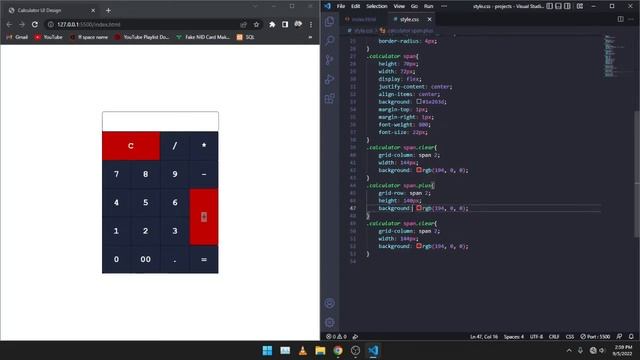Viewport: 640px width, 360px height.
Task: Go back in the browser
Action: click(9, 24)
